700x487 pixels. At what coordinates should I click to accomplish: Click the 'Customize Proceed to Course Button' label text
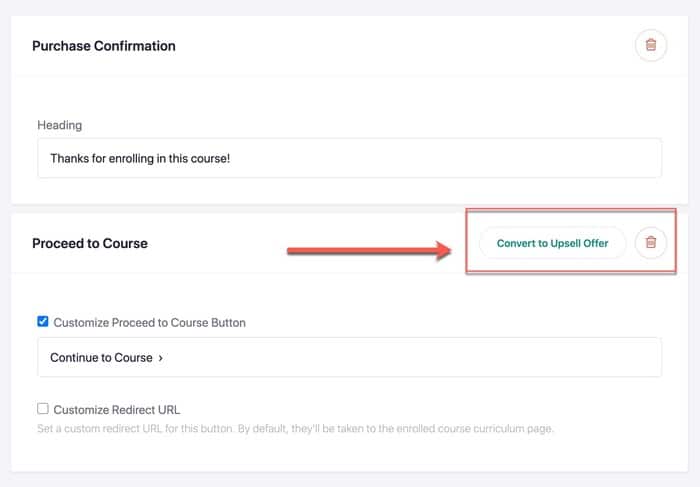150,323
